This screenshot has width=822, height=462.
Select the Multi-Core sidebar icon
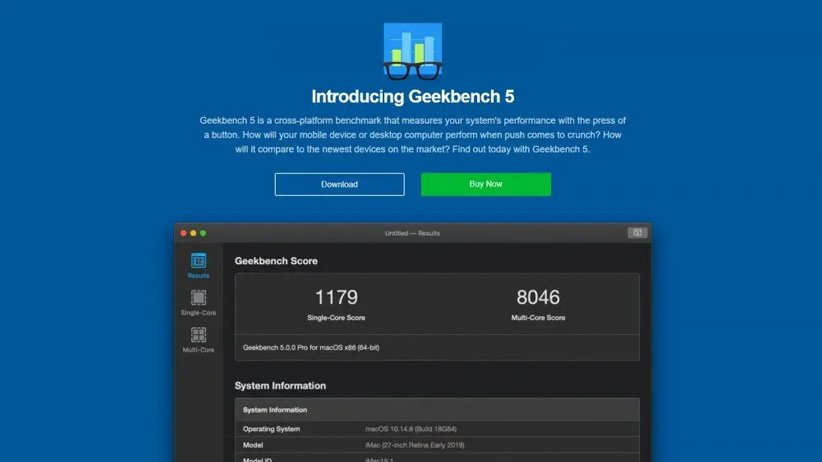[198, 340]
